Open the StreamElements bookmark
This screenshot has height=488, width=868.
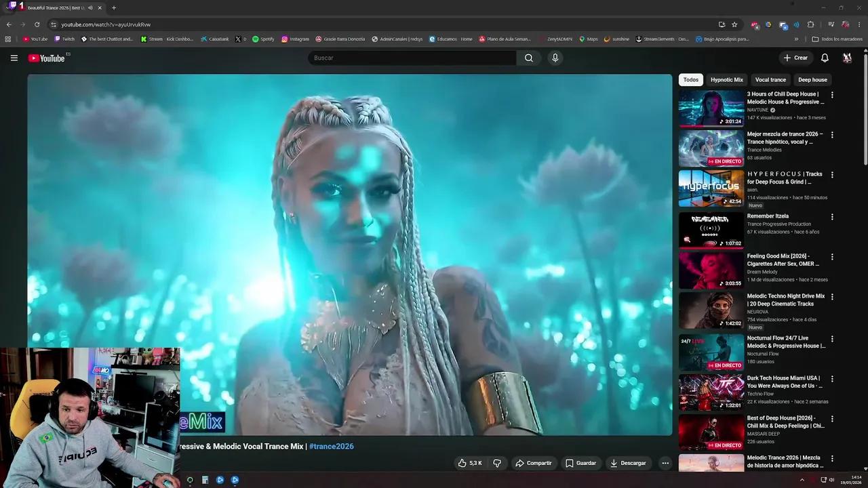click(x=662, y=39)
